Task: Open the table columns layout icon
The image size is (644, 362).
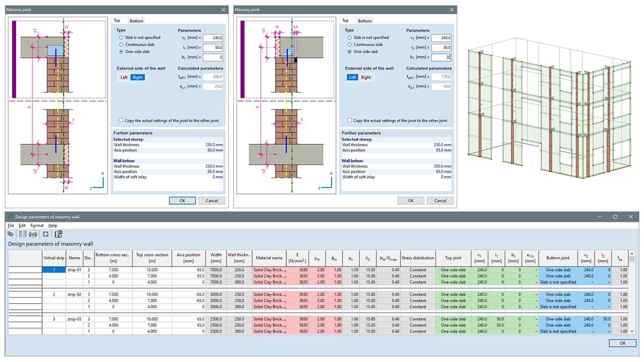Action: [23, 234]
